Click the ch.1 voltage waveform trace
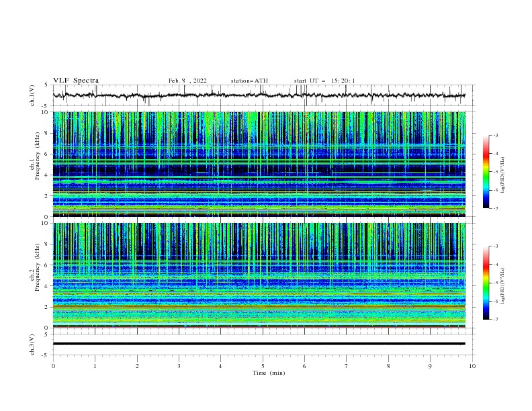Viewport: 532px width, 411px height. [259, 95]
